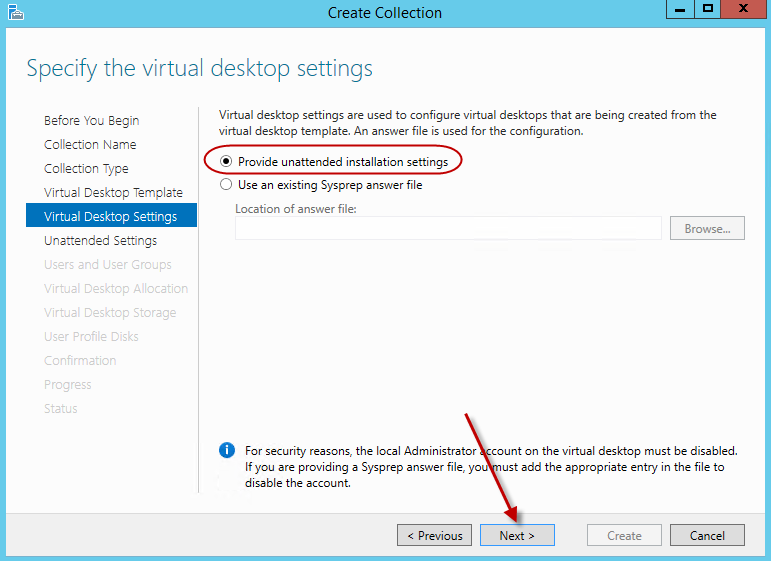The image size is (771, 561).
Task: Click the Users and User Groups step
Action: pos(107,265)
